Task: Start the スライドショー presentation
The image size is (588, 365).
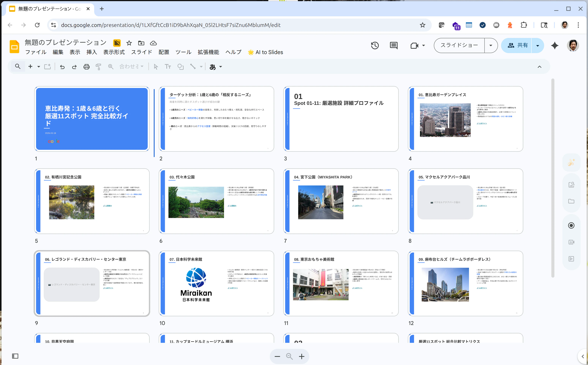Action: (x=459, y=45)
